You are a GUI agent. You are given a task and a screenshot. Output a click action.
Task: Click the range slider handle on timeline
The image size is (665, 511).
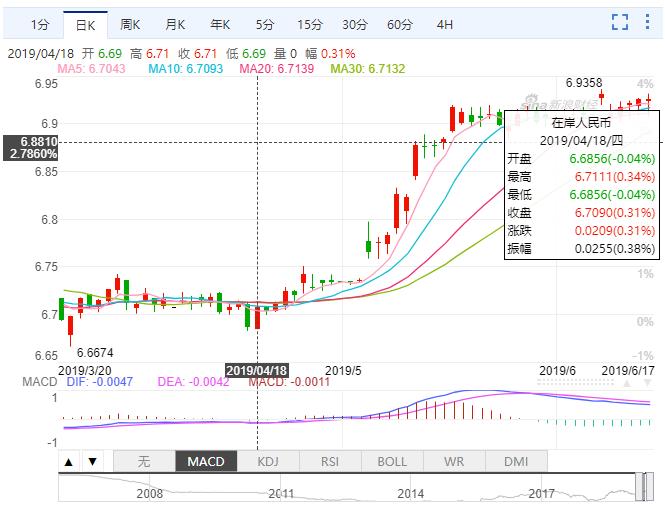(636, 486)
